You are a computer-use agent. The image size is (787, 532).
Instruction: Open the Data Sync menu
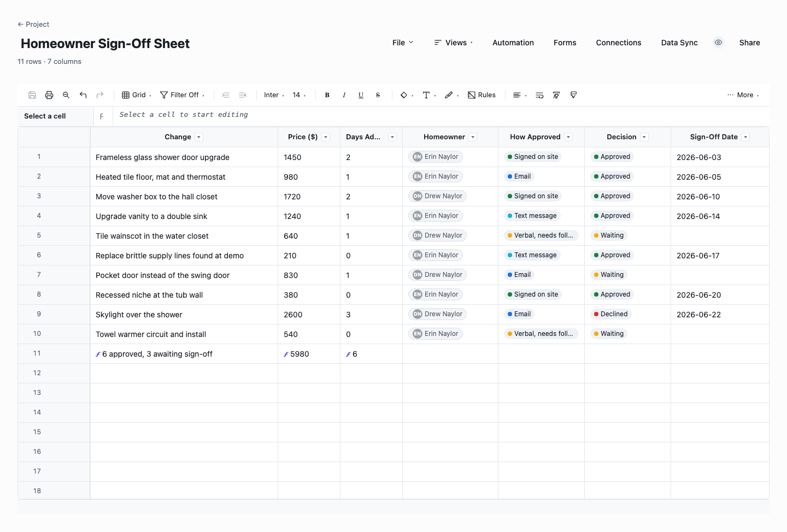click(679, 43)
